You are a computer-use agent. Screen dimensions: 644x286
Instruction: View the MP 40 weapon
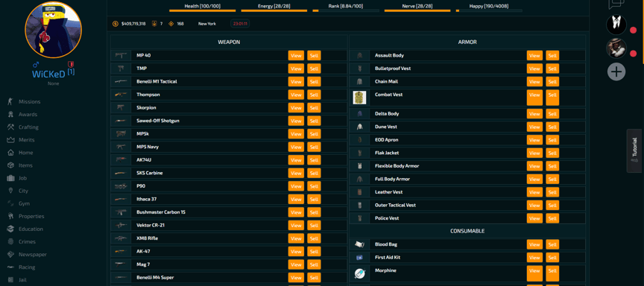click(x=296, y=56)
